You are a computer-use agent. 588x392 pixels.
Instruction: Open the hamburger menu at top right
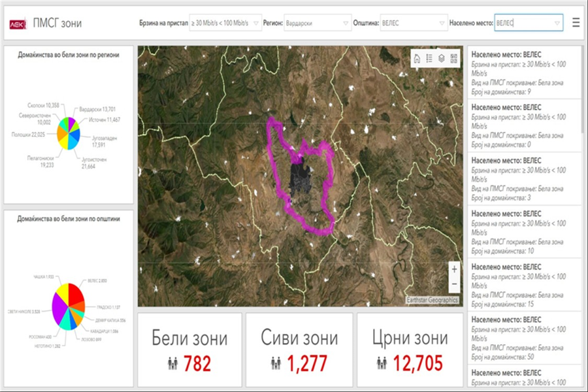pos(576,23)
